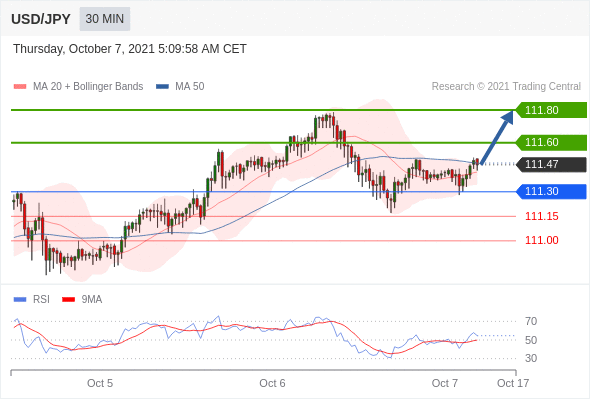This screenshot has height=400, width=590.
Task: Select the 111.15 support level label
Action: [x=541, y=216]
